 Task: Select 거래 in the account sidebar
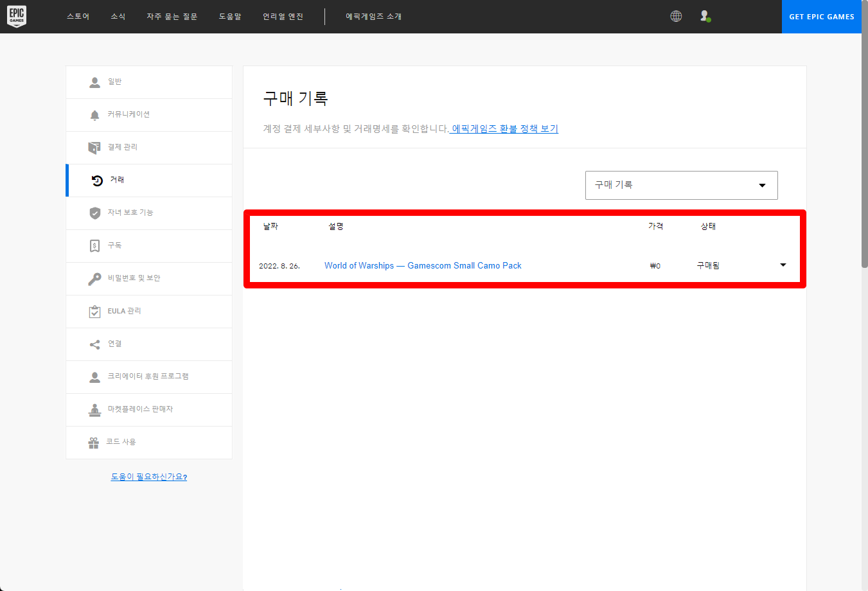pyautogui.click(x=149, y=181)
